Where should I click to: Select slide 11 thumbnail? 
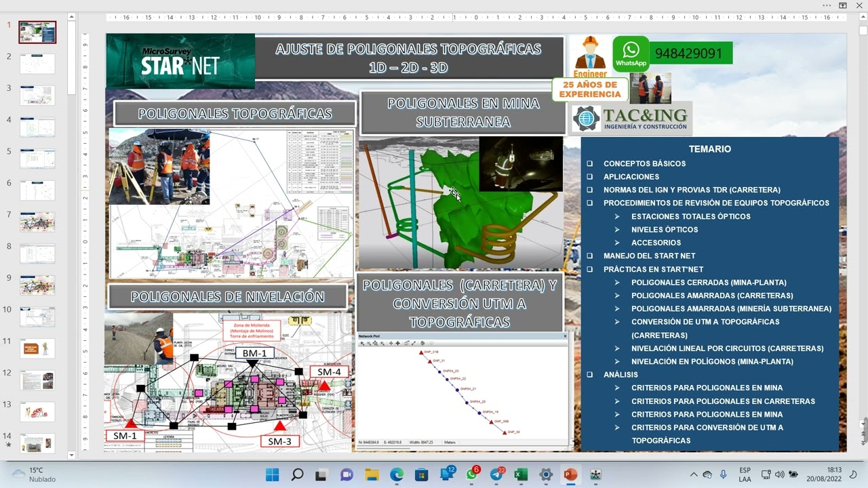pyautogui.click(x=37, y=348)
